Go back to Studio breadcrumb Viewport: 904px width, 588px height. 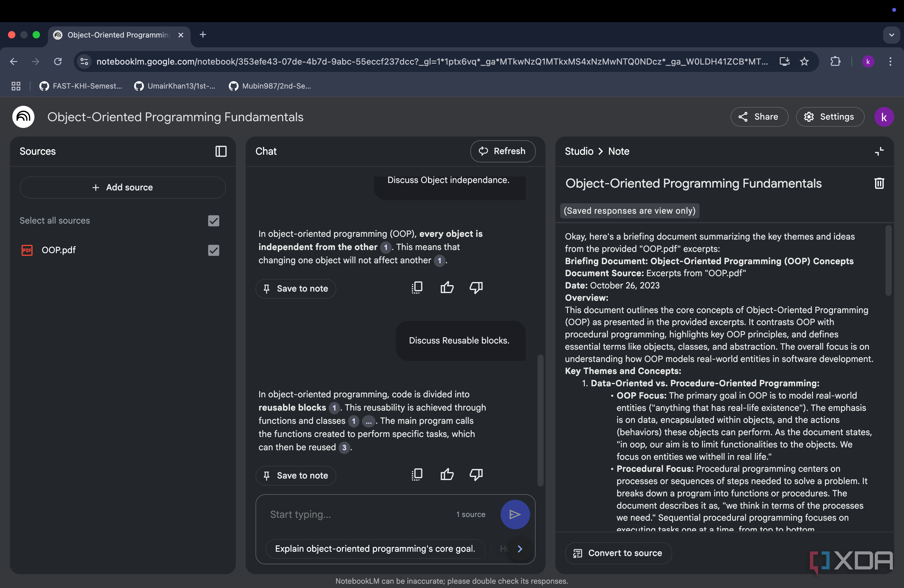pos(578,151)
